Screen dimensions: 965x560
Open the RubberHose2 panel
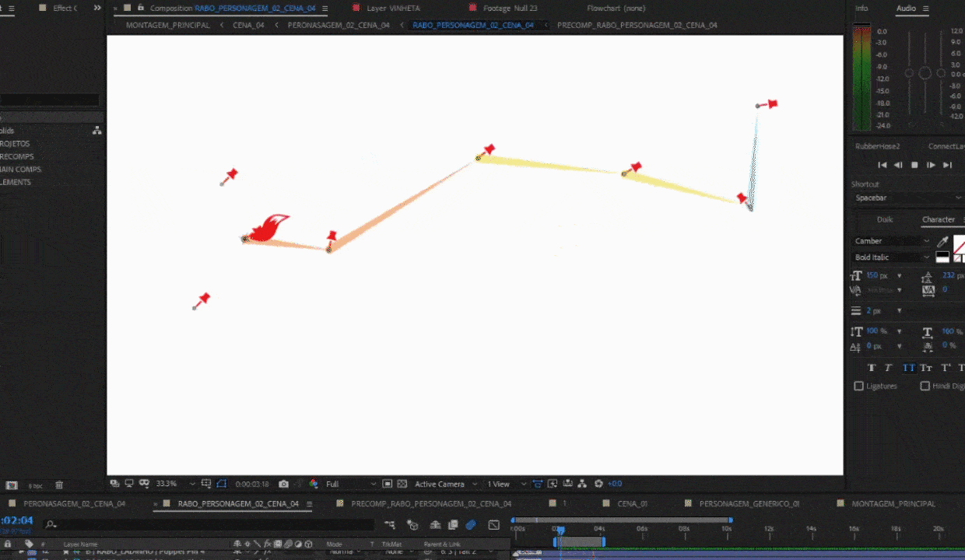[877, 146]
